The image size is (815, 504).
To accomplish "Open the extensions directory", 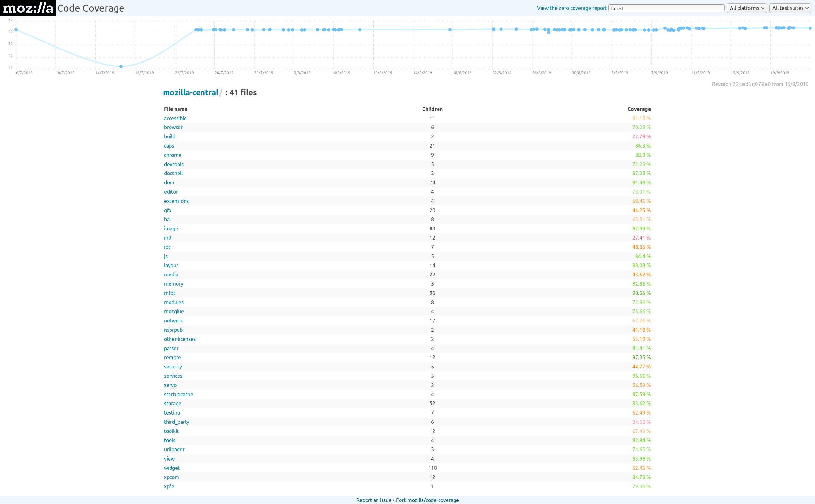I will point(176,201).
